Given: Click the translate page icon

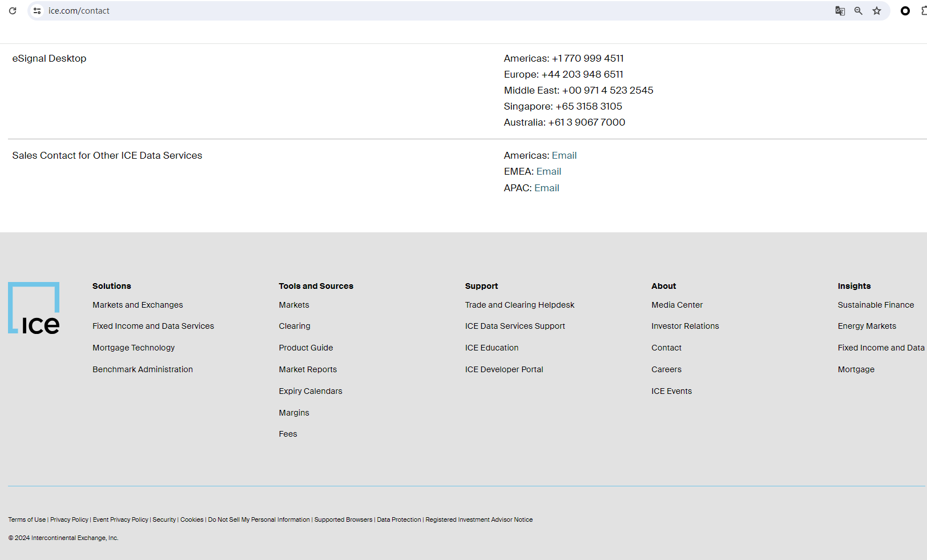Looking at the screenshot, I should tap(840, 11).
